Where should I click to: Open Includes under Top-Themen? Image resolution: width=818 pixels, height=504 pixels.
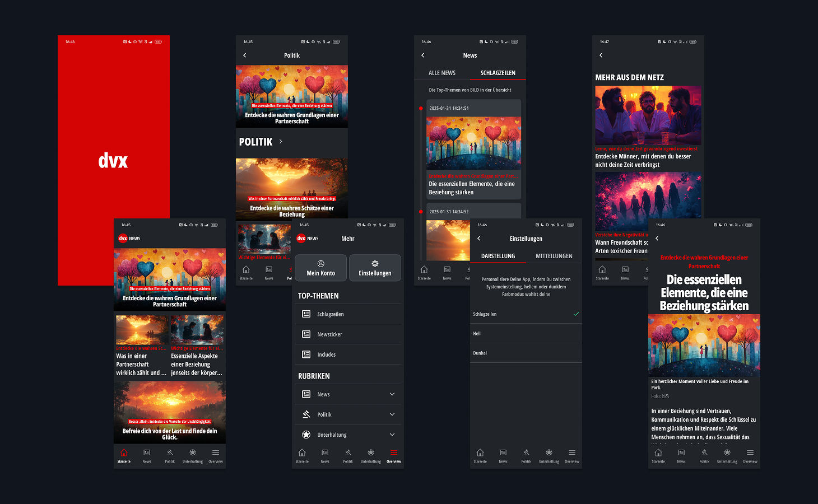348,354
